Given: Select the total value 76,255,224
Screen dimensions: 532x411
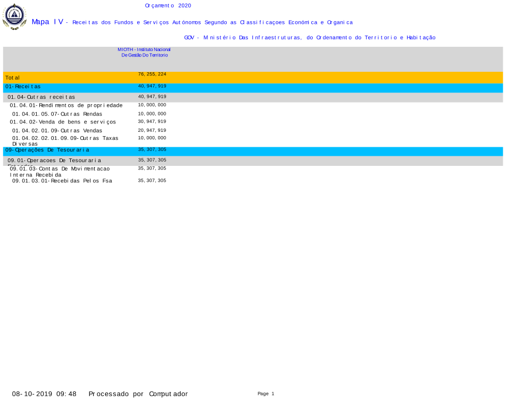Looking at the screenshot, I should 152,74.
